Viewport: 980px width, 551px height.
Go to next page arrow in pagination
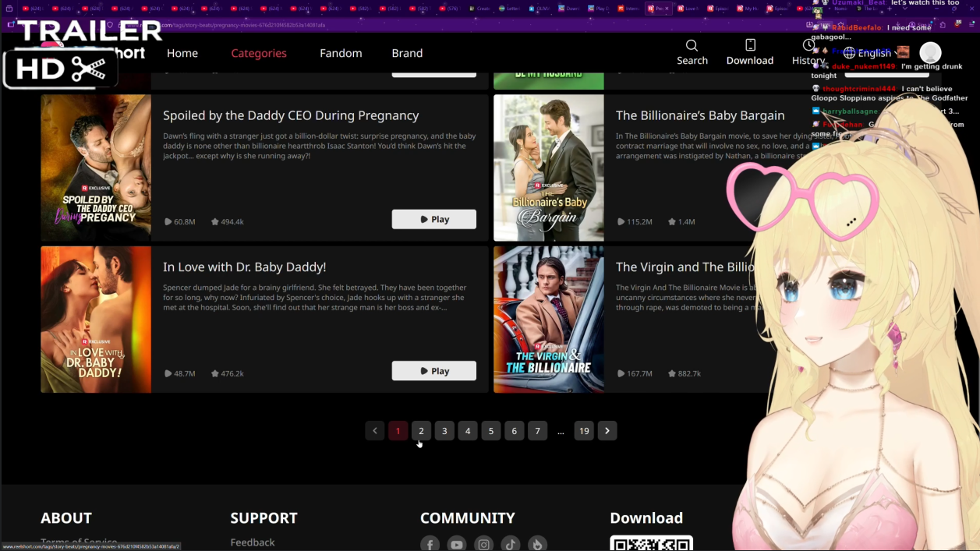pyautogui.click(x=607, y=431)
